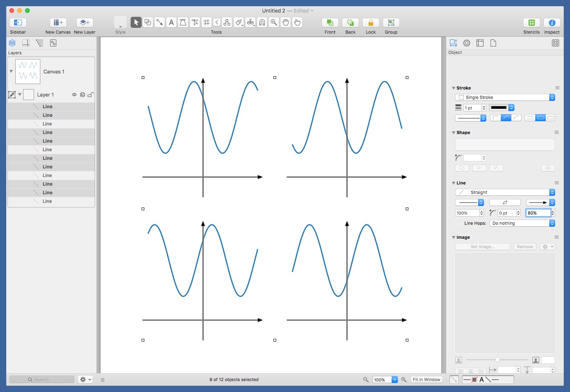Click the Group toolbar button
570x392 pixels.
[391, 23]
